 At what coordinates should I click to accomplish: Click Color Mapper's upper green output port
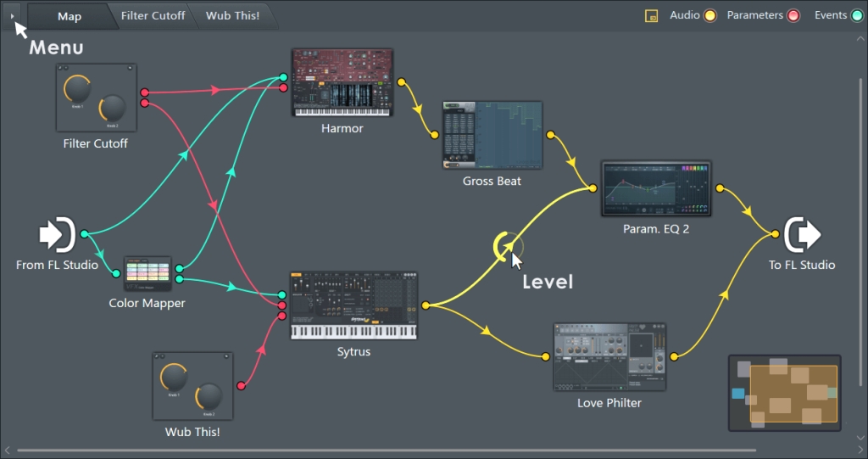180,269
